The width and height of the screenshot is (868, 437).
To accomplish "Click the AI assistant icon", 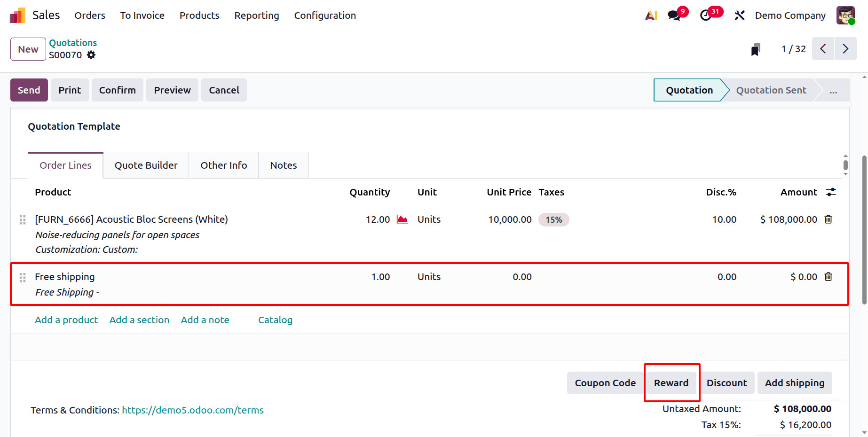I will (651, 15).
